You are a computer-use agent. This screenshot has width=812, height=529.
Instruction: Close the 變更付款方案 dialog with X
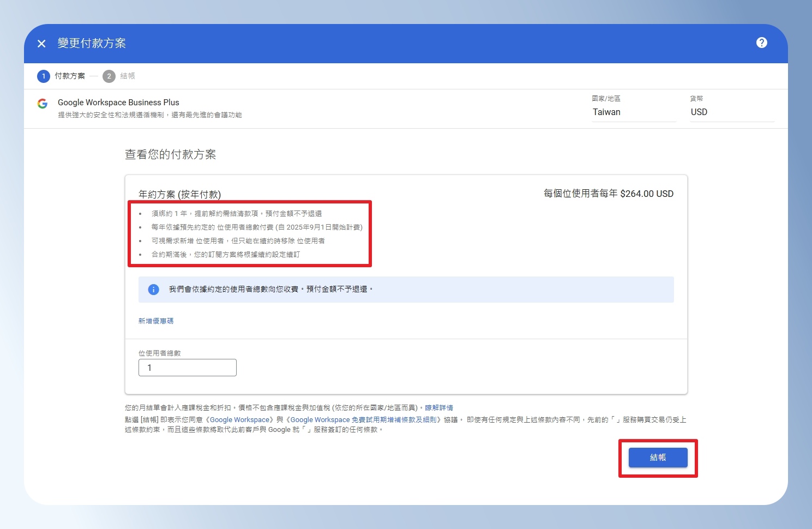(41, 44)
